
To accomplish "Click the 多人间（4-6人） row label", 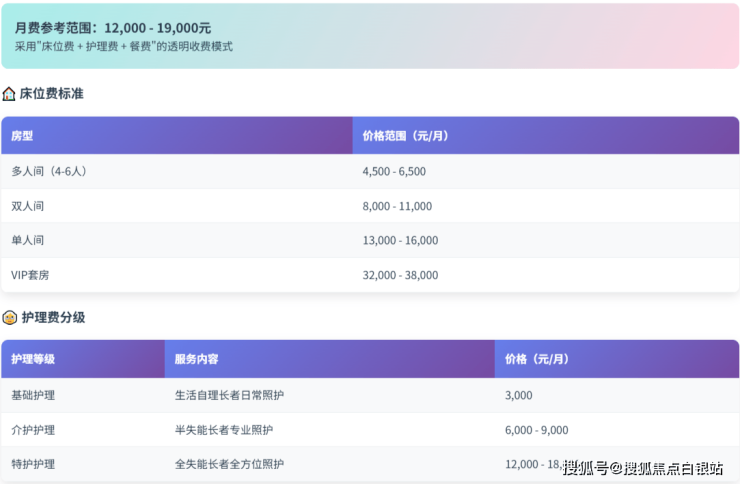I will pyautogui.click(x=49, y=171).
